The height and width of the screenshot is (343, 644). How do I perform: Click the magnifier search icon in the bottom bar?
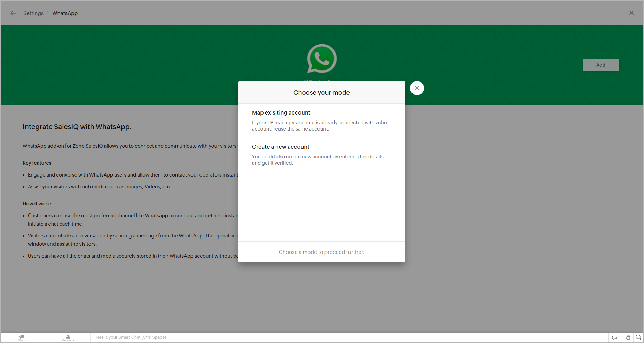[638, 337]
